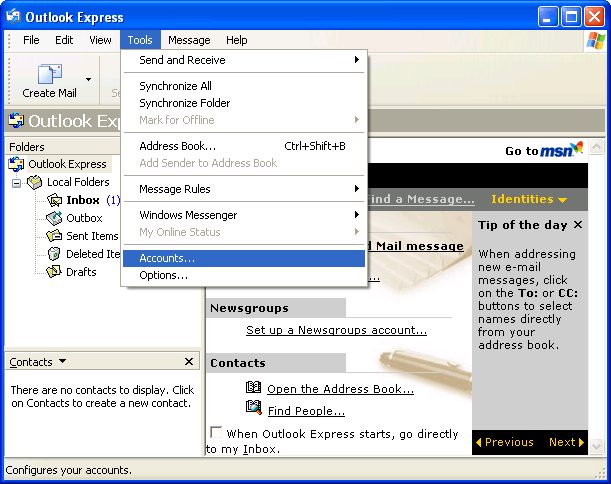Minimize the Outlook Express window
The height and width of the screenshot is (484, 611).
tap(547, 17)
